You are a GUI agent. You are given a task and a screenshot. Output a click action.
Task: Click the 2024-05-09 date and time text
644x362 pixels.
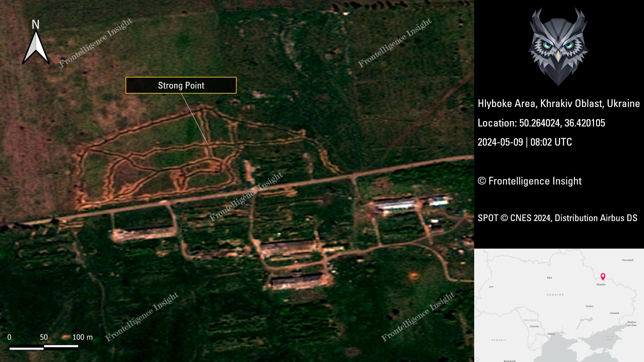[525, 142]
